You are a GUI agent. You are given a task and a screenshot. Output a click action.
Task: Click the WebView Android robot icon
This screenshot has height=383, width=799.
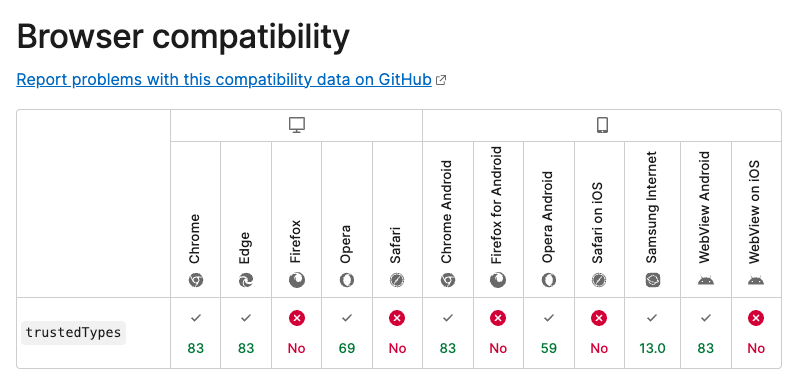[706, 281]
